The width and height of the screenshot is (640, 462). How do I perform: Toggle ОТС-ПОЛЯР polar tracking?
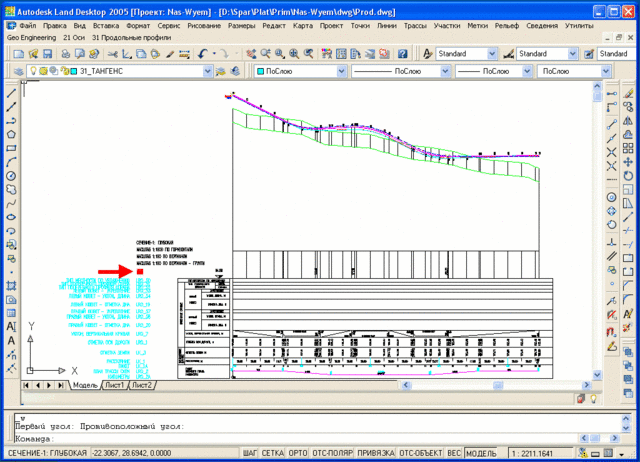click(332, 453)
